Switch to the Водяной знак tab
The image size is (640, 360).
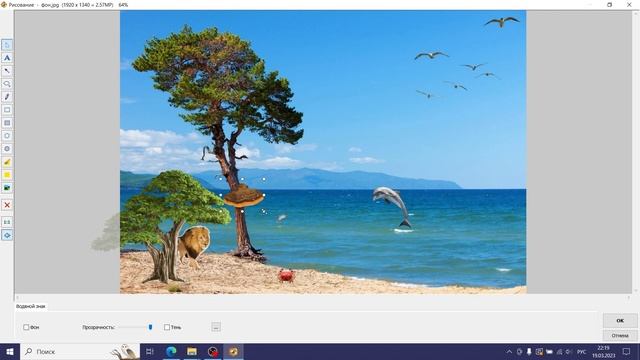click(31, 306)
